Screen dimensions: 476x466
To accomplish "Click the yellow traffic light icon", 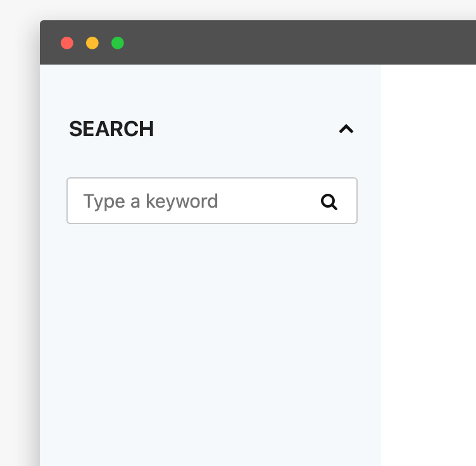I will tap(92, 43).
